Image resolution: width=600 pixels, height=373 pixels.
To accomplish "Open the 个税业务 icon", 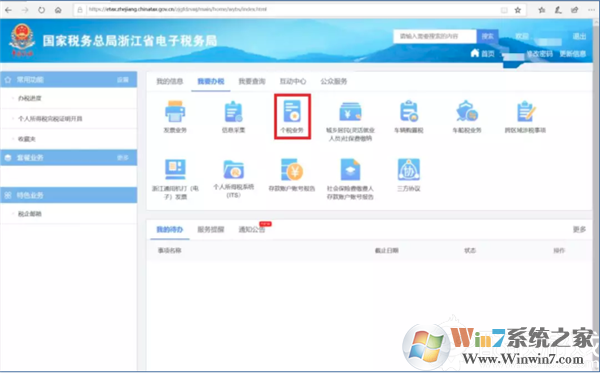I will tap(292, 111).
